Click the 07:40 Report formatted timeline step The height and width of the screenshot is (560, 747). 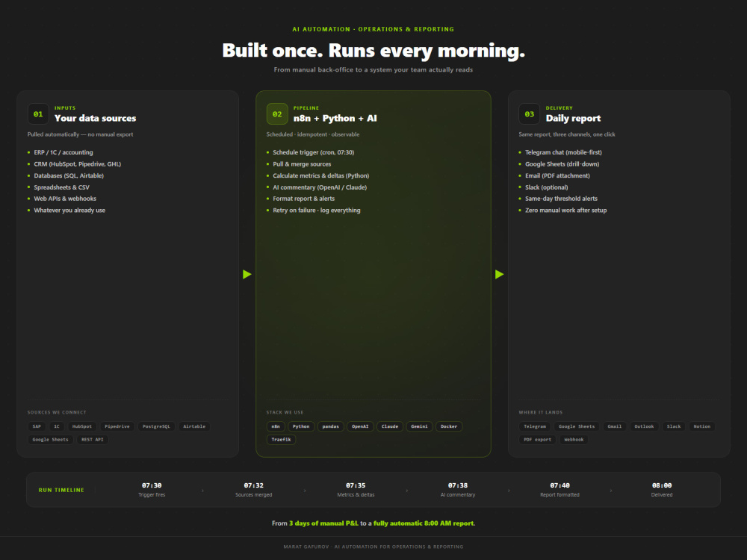coord(560,490)
